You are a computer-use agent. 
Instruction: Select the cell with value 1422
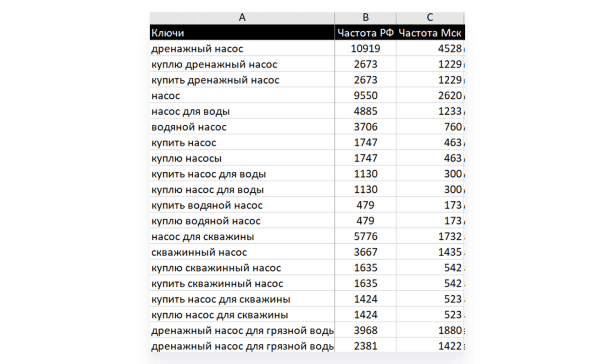pyautogui.click(x=430, y=346)
